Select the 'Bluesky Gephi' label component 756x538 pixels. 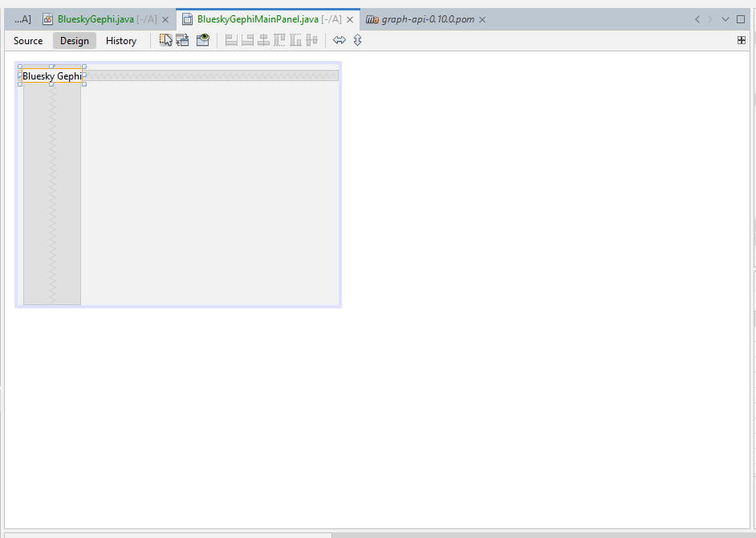pos(52,75)
